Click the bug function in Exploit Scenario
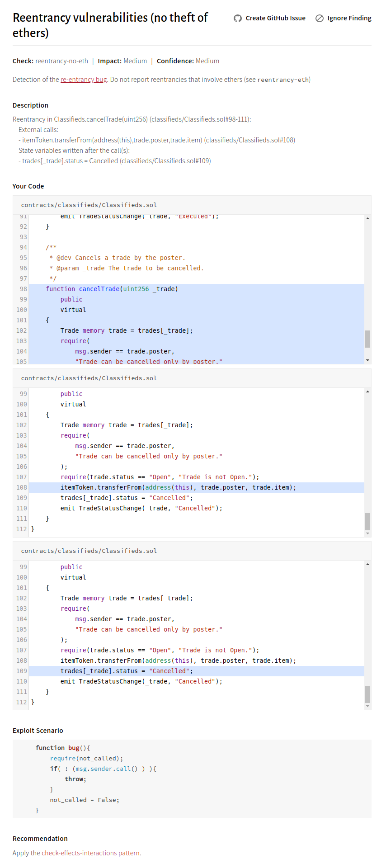386x868 pixels. (x=74, y=748)
